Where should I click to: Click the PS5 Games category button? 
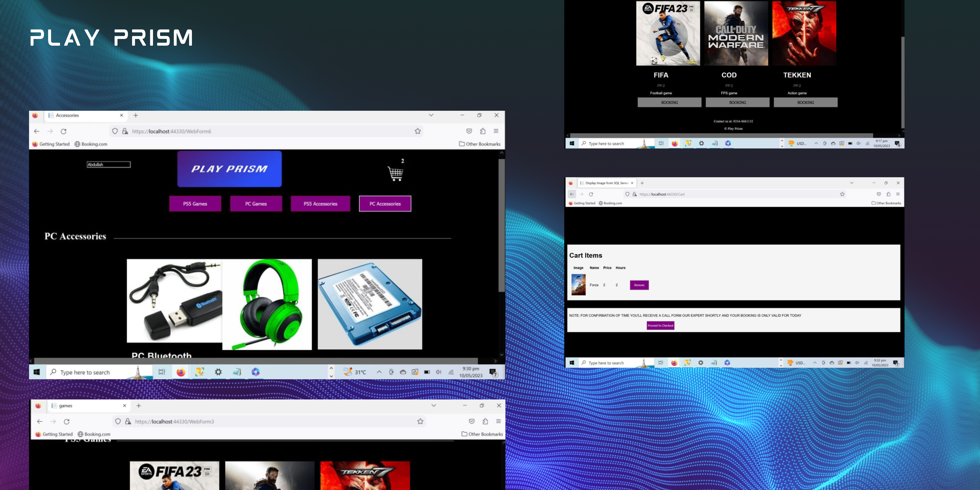click(195, 204)
